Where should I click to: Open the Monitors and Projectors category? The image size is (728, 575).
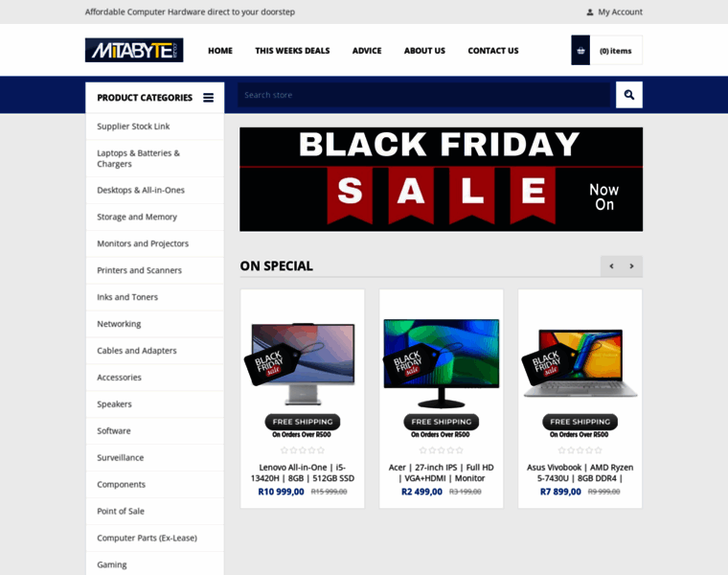pyautogui.click(x=154, y=243)
